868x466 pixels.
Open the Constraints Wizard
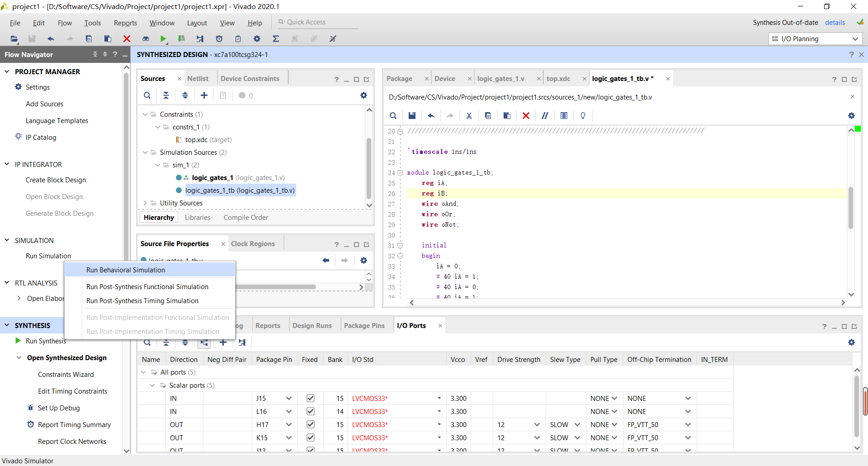pos(66,375)
